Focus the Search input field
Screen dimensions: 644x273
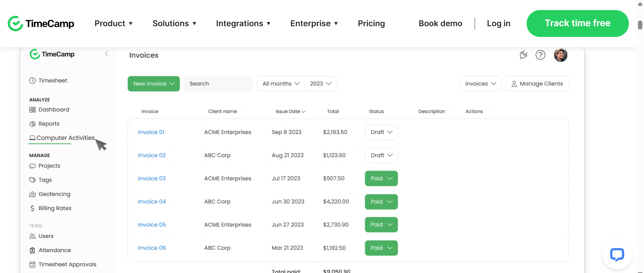(218, 84)
